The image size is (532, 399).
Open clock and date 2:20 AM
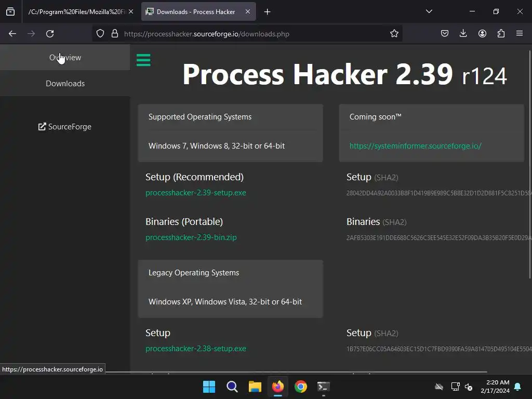point(495,387)
